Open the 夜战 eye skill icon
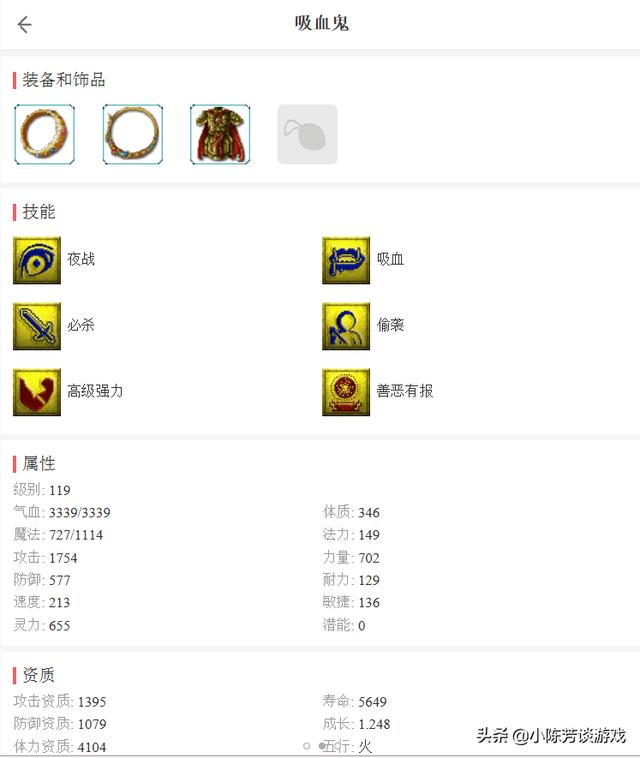Image resolution: width=640 pixels, height=758 pixels. point(37,260)
